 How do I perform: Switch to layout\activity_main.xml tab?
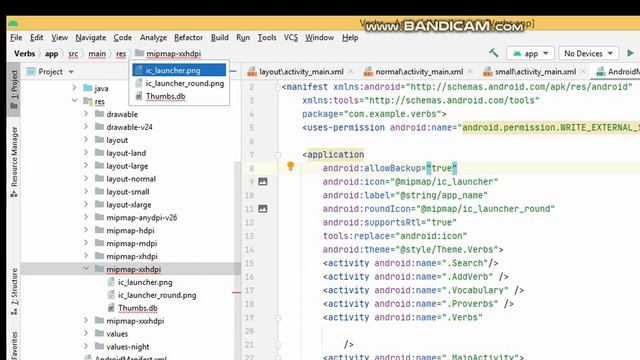click(x=301, y=72)
